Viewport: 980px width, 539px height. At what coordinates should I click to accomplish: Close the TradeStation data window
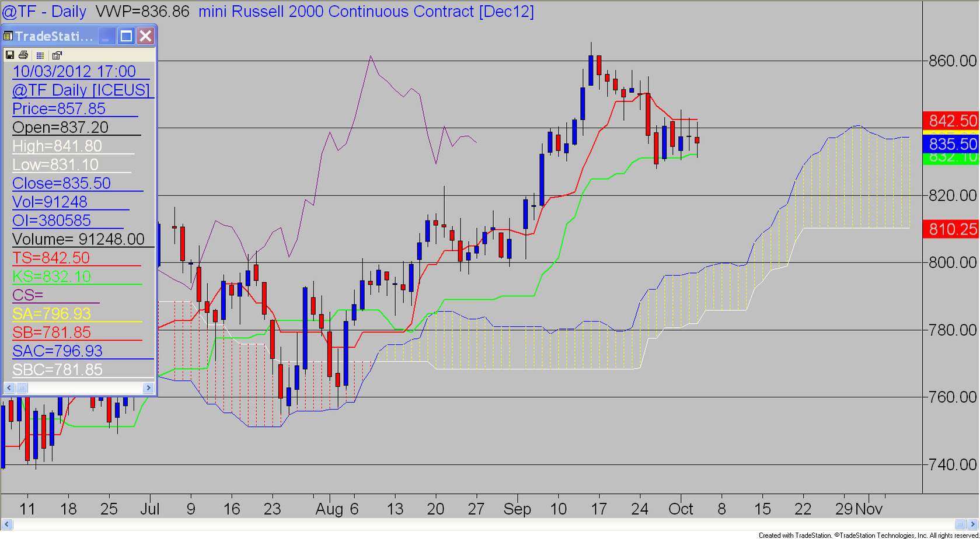(x=146, y=36)
